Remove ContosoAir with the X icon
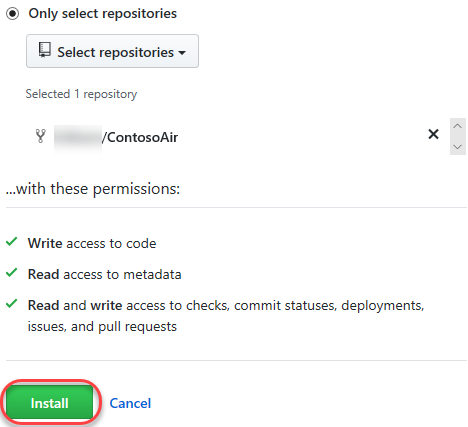This screenshot has height=427, width=468. [x=433, y=134]
